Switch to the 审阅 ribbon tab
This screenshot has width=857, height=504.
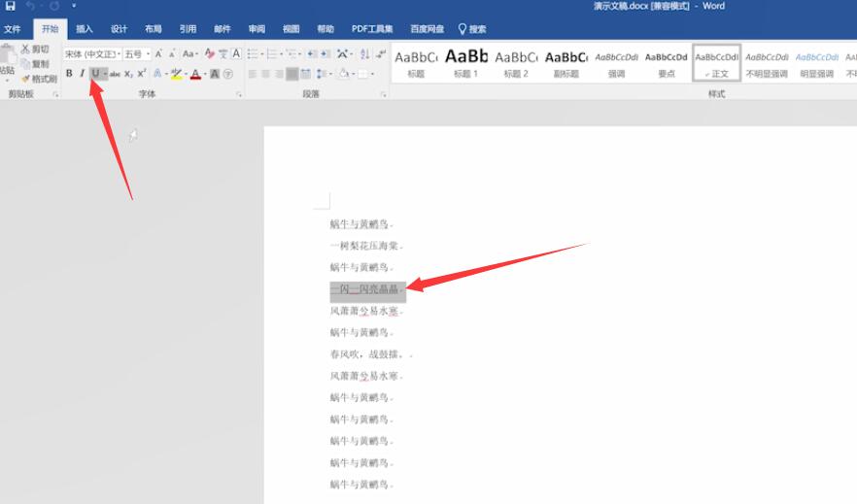[x=257, y=29]
